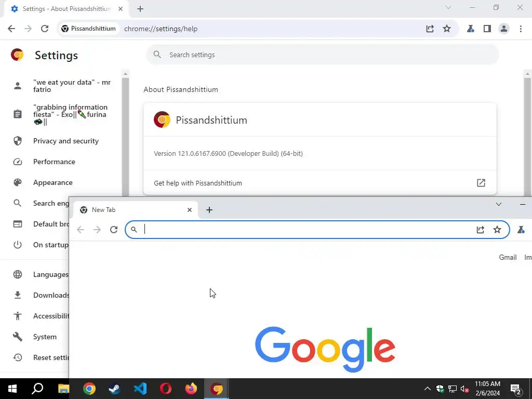The image size is (532, 399).
Task: Click the external link icon for help
Action: point(481,183)
